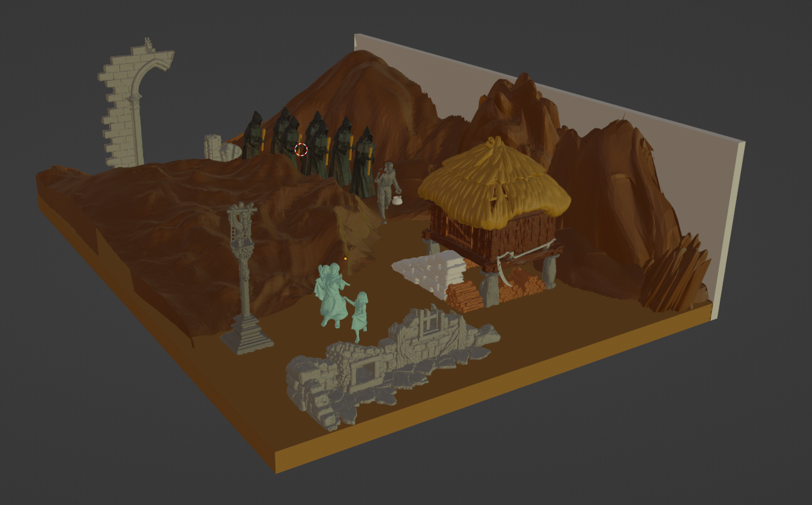Pick the rightmost hooded monk figure
Screen dimensions: 812x505
pyautogui.click(x=364, y=164)
